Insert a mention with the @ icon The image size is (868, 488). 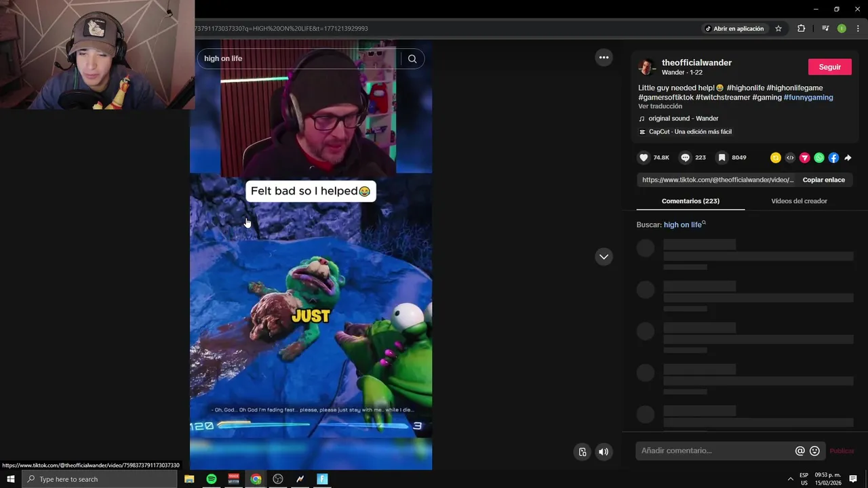pos(800,451)
